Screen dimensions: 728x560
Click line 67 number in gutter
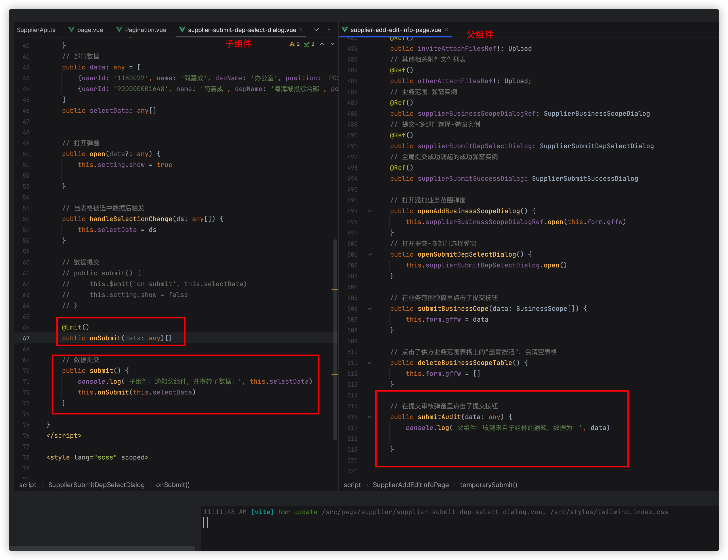[26, 338]
